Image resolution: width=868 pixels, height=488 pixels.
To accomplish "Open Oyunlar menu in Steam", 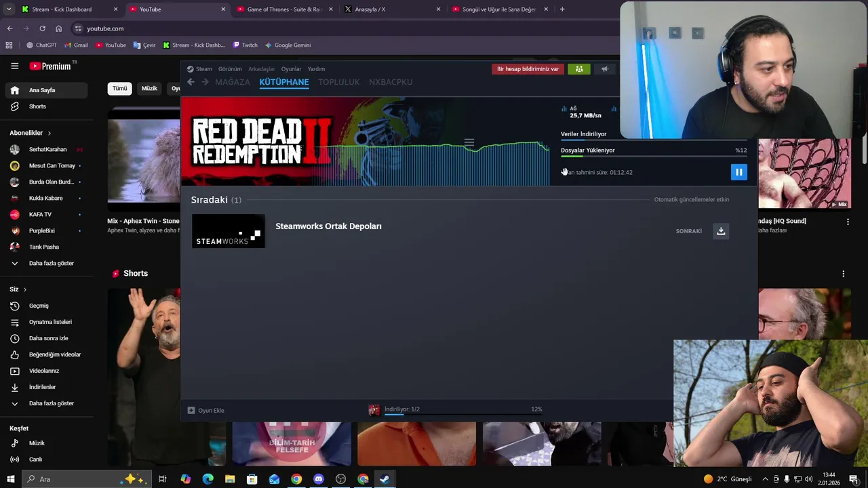I will point(292,68).
